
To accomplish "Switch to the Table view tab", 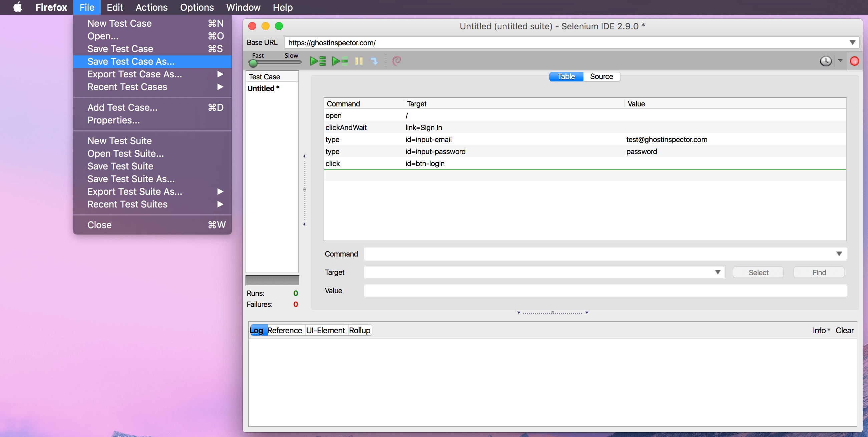I will (x=566, y=76).
